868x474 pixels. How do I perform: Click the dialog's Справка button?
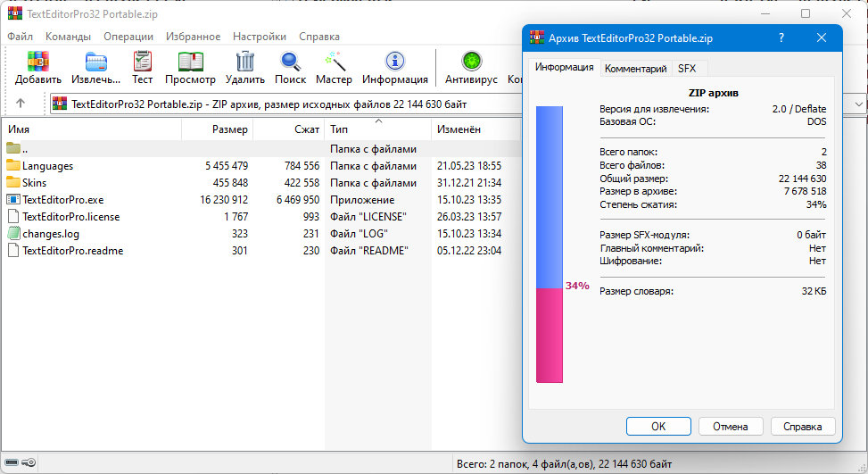[802, 427]
